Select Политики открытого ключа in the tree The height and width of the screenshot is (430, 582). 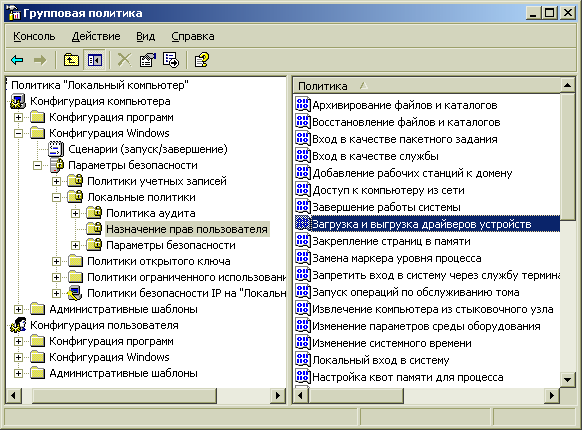[158, 261]
